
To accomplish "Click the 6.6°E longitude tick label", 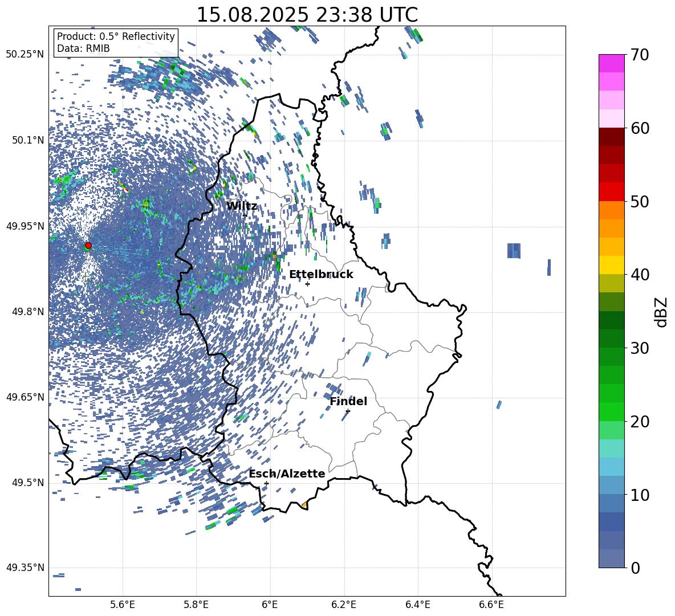I will click(491, 605).
